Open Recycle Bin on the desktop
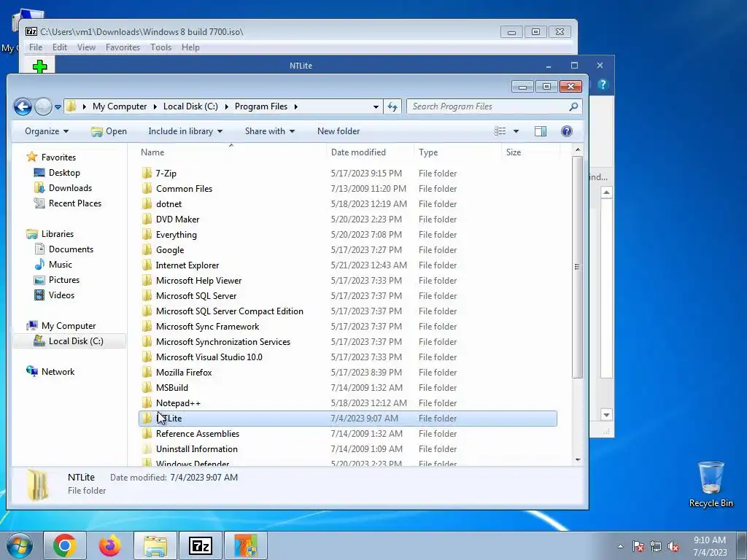Screen dimensions: 747x560 click(x=711, y=484)
